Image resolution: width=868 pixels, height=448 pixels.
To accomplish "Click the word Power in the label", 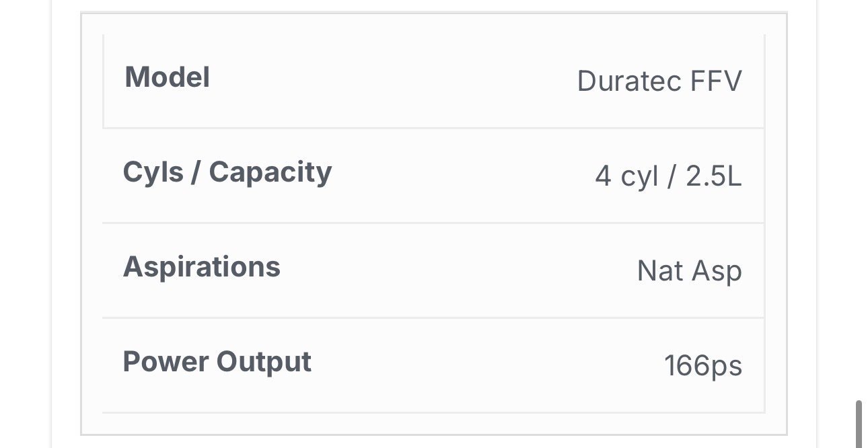I will click(x=166, y=362).
